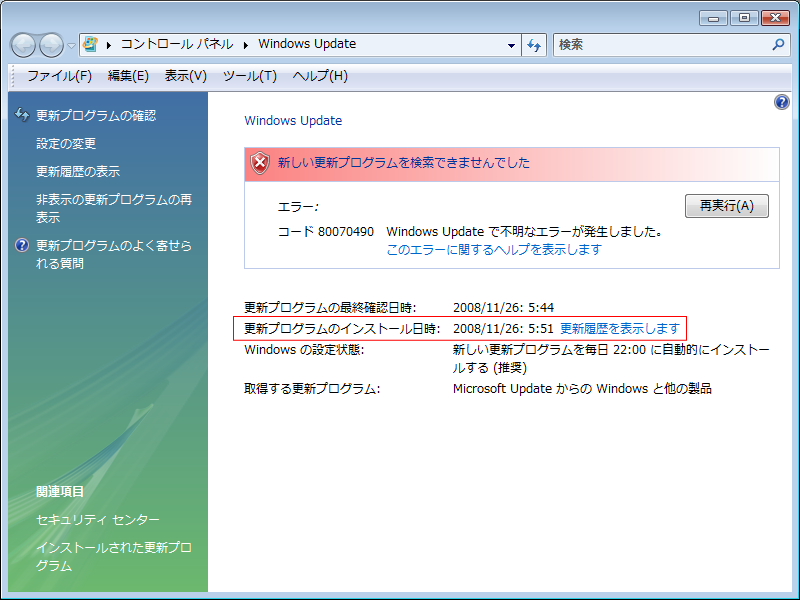Screen dimensions: 800x600
Task: Open セキュリティ センター related link
Action: pyautogui.click(x=97, y=520)
